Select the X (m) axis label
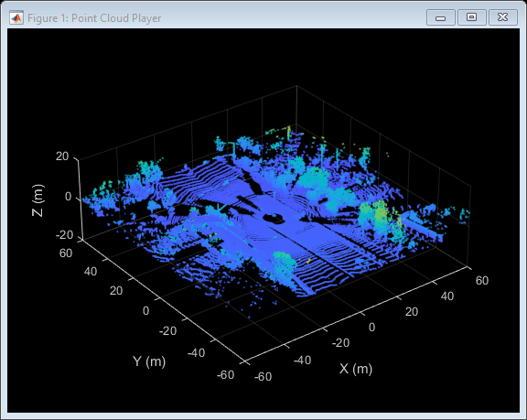The width and height of the screenshot is (527, 420). 356,369
